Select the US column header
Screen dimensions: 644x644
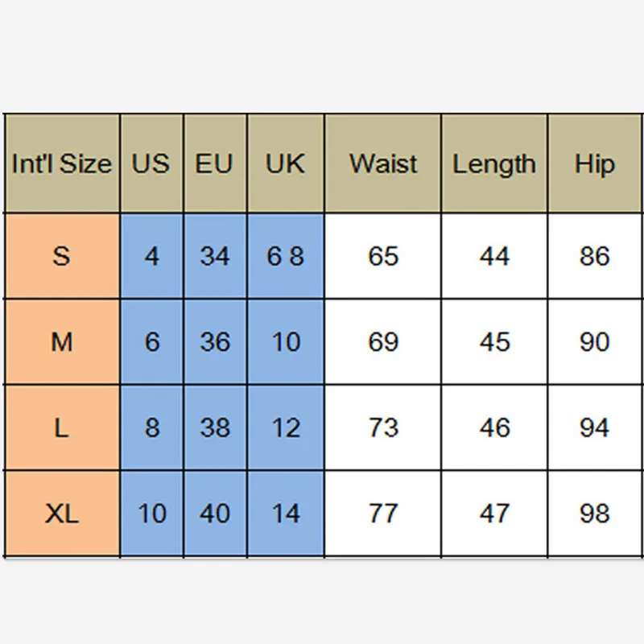tap(151, 164)
